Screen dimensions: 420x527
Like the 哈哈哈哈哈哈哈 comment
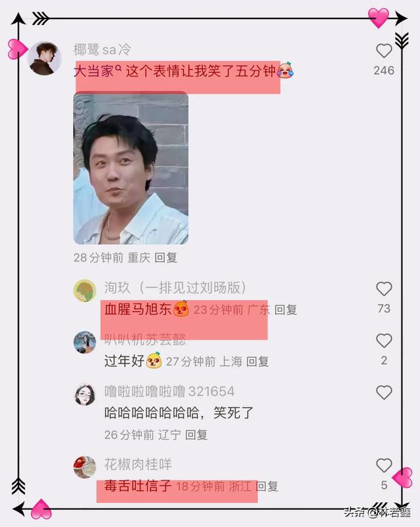tap(384, 392)
